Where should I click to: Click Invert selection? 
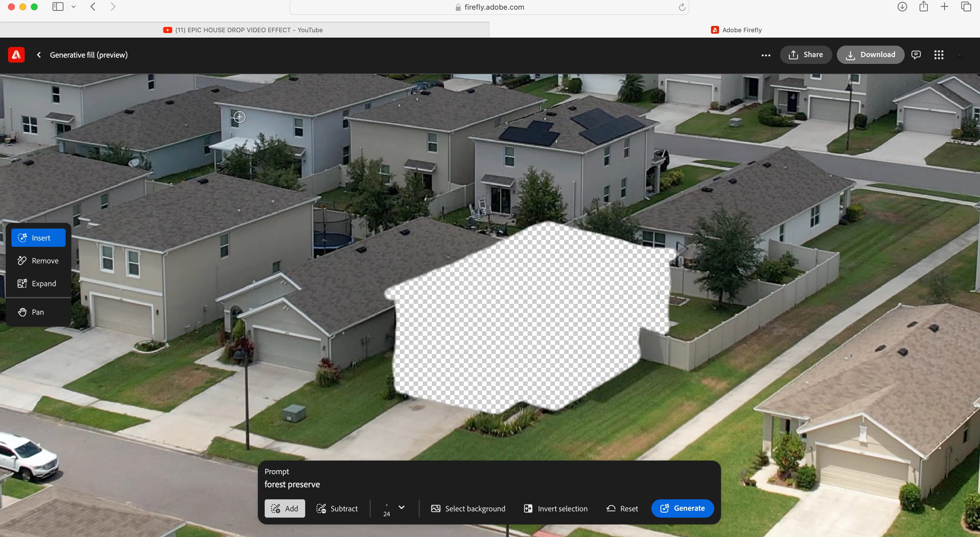(556, 508)
